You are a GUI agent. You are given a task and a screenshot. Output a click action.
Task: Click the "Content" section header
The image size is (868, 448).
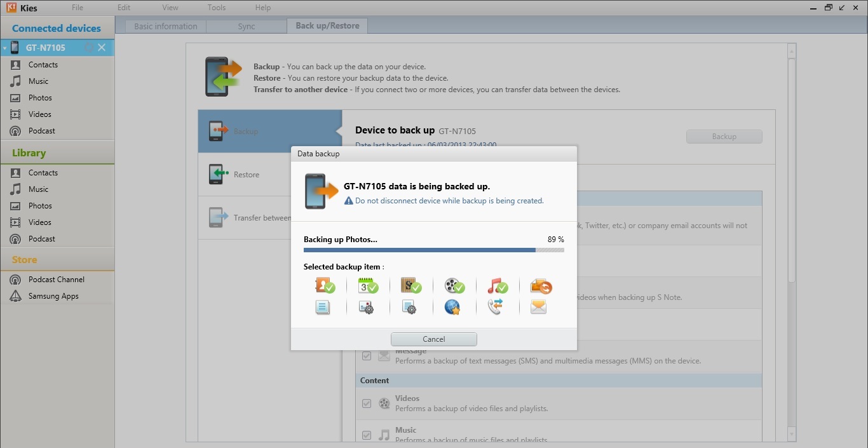click(x=375, y=381)
